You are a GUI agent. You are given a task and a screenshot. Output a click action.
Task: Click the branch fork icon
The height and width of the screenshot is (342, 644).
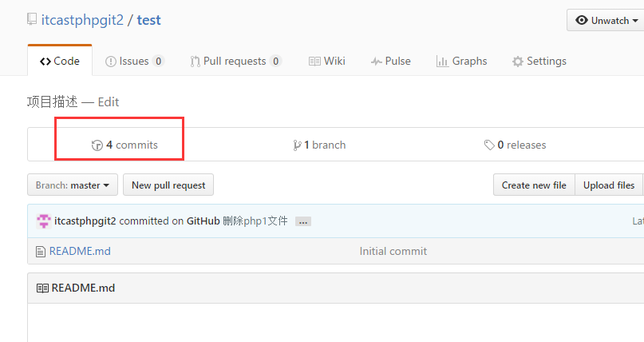click(297, 145)
